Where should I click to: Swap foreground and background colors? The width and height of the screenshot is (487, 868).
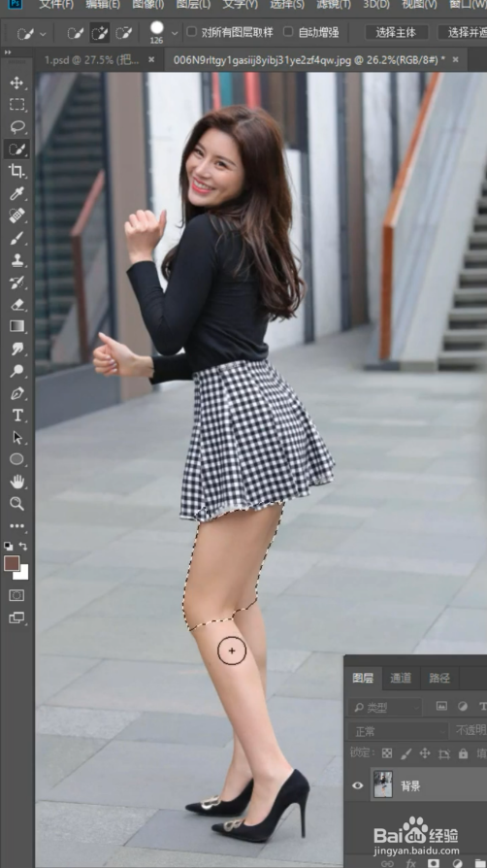(23, 546)
